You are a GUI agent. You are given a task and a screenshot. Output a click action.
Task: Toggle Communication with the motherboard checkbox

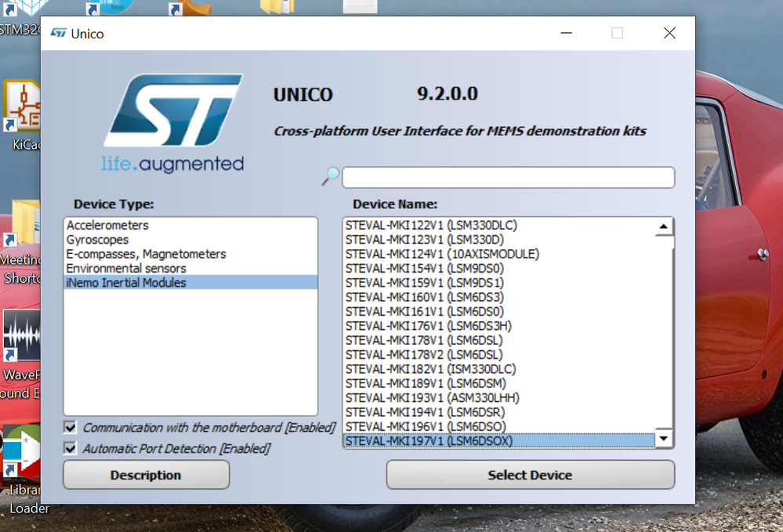pyautogui.click(x=71, y=427)
